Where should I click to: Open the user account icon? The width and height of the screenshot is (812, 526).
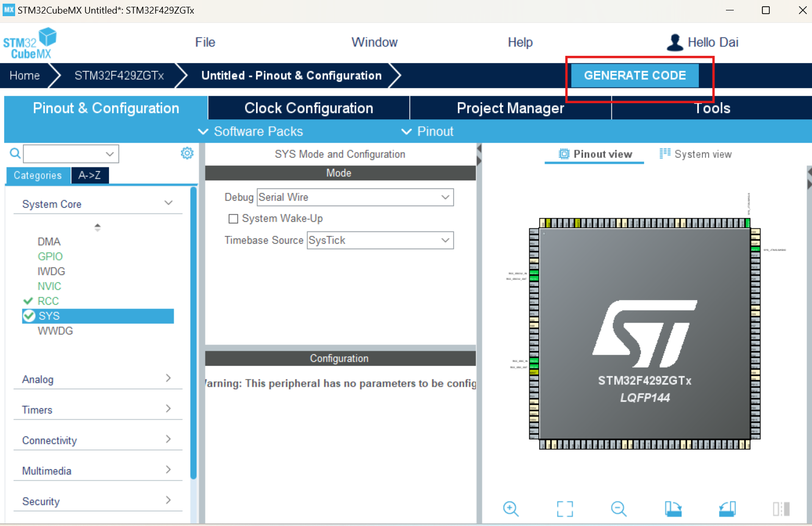[675, 42]
